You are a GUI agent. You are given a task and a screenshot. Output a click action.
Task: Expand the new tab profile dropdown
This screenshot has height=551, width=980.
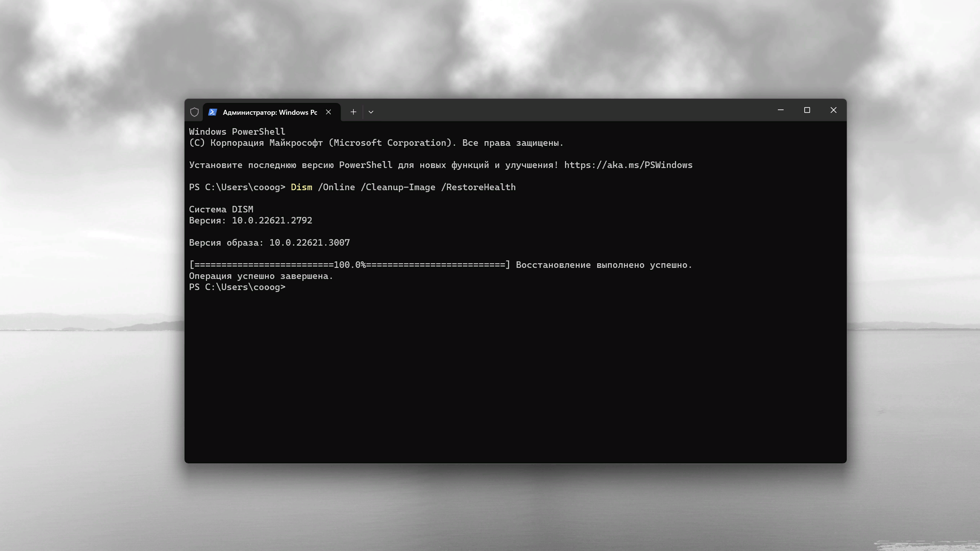point(371,112)
